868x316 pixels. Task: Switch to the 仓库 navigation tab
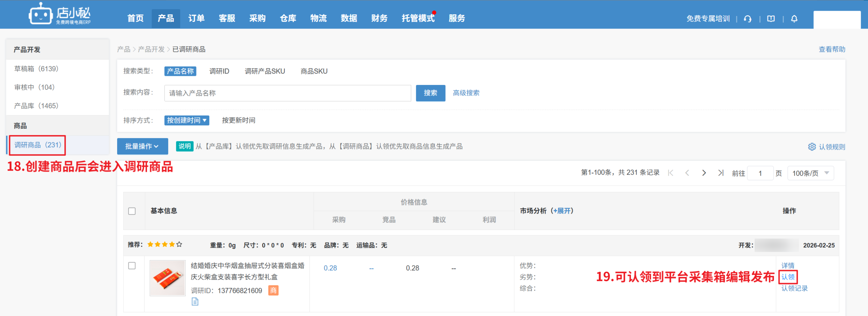tap(288, 18)
